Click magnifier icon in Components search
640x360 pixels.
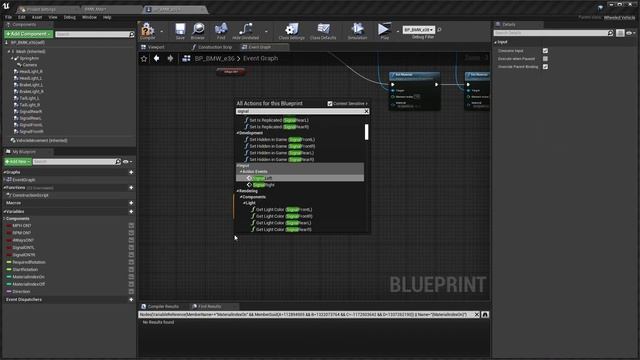pyautogui.click(x=131, y=34)
